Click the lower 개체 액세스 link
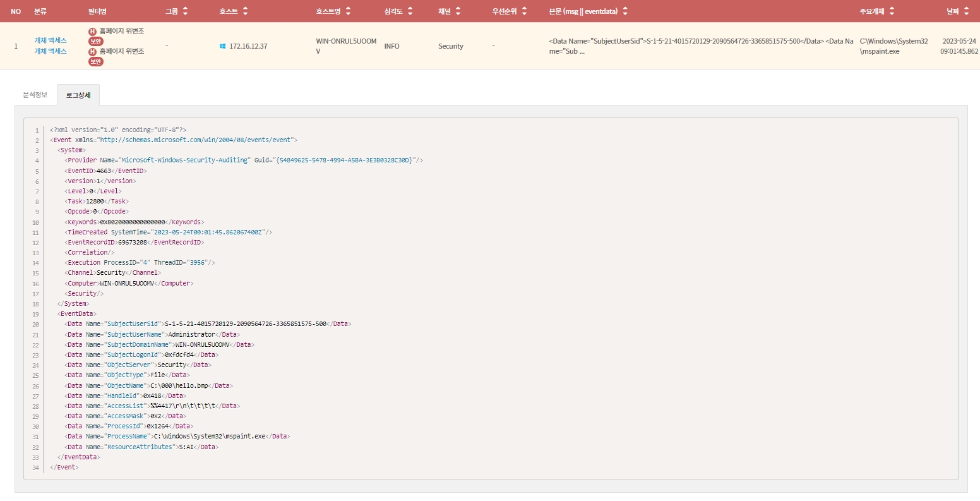980x501 pixels. (x=51, y=51)
